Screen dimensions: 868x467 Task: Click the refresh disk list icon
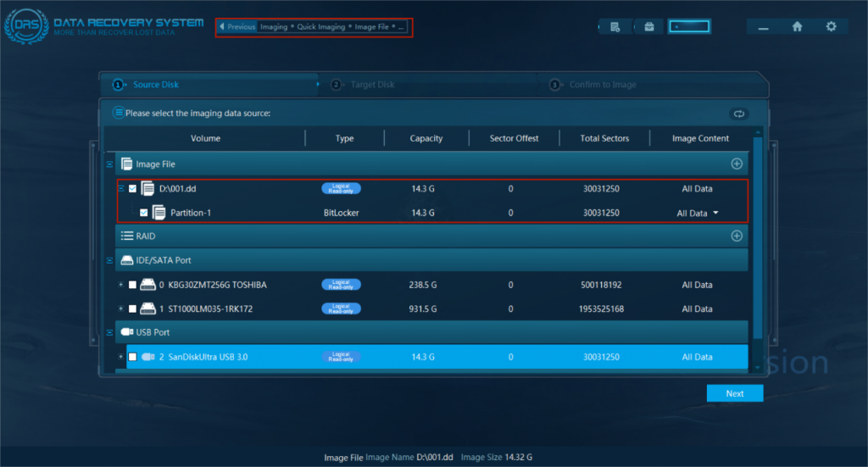pyautogui.click(x=737, y=114)
